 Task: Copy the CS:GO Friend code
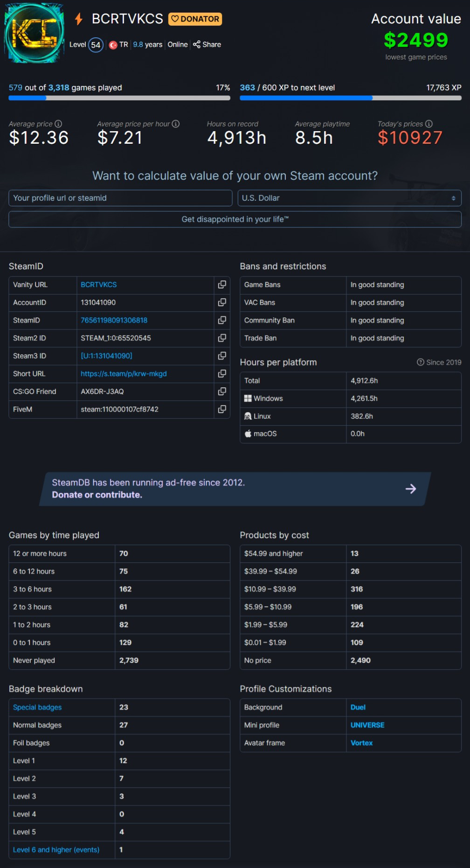[x=222, y=391]
